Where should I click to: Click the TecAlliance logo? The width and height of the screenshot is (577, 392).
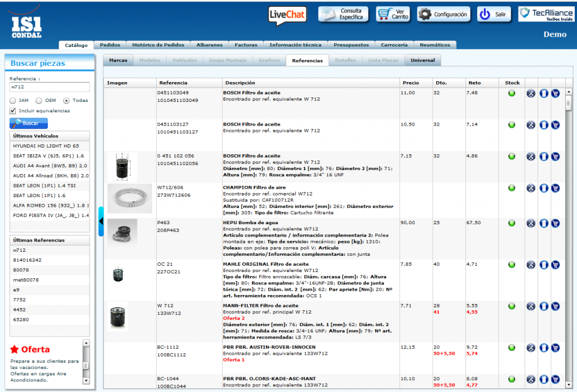pyautogui.click(x=545, y=14)
